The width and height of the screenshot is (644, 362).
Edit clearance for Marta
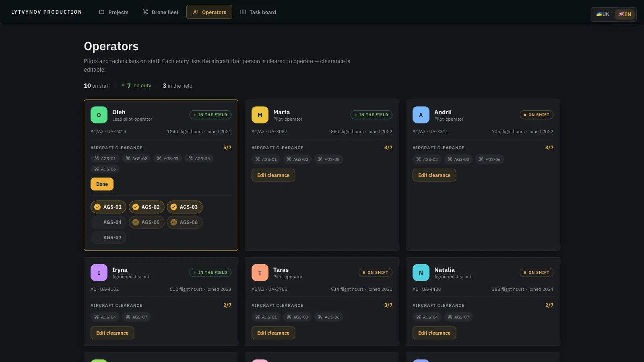click(x=273, y=175)
